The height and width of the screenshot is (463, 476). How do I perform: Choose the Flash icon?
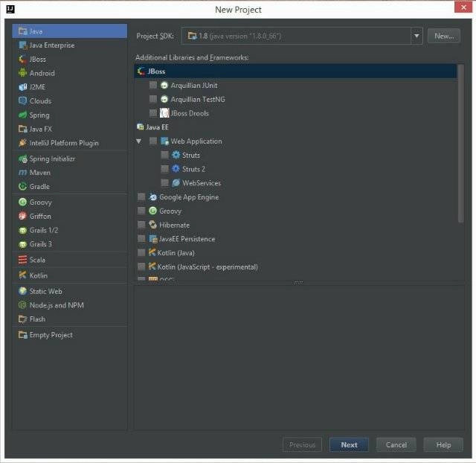(x=23, y=319)
